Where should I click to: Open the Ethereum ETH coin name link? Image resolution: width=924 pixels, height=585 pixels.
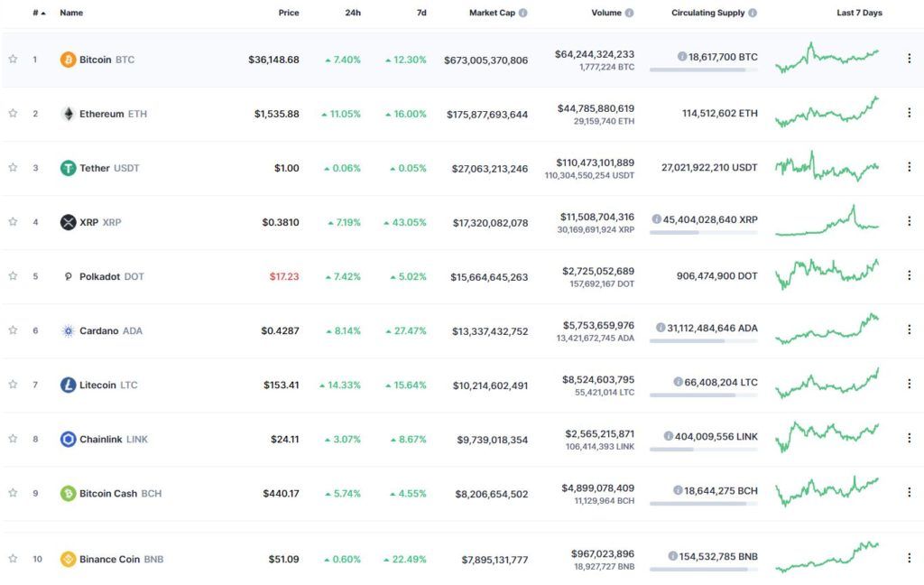pos(113,114)
